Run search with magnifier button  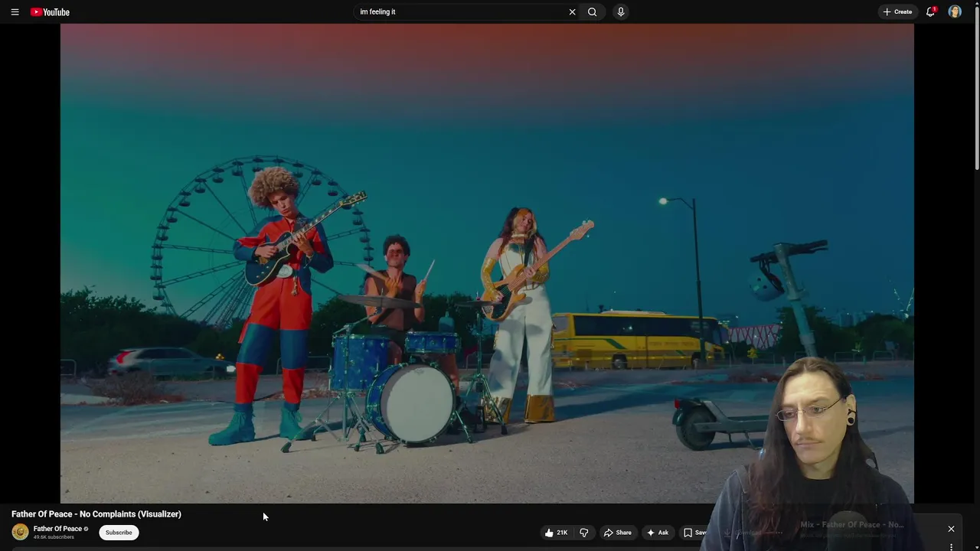click(592, 11)
